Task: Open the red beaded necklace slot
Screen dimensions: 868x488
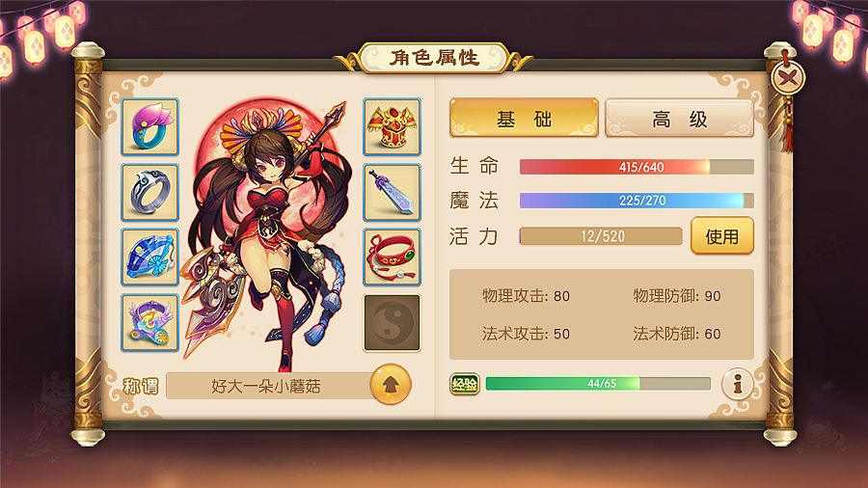Action: (x=392, y=258)
